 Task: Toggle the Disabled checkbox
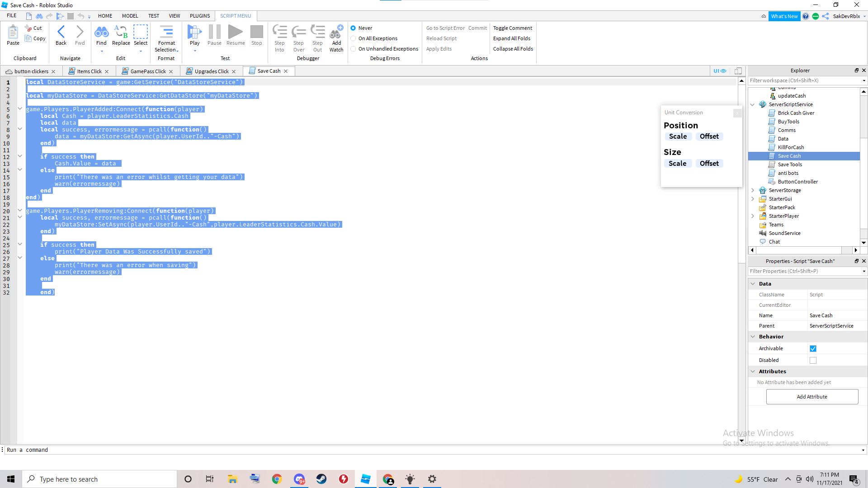click(x=813, y=360)
